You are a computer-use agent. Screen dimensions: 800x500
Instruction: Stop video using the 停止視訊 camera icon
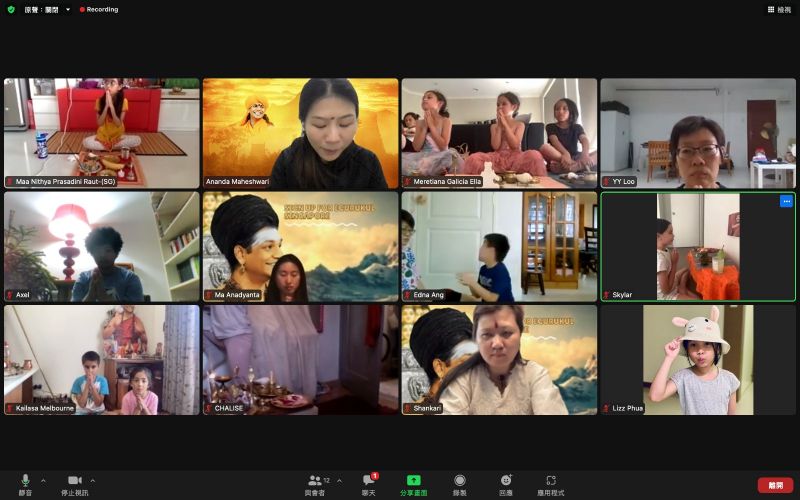click(75, 480)
